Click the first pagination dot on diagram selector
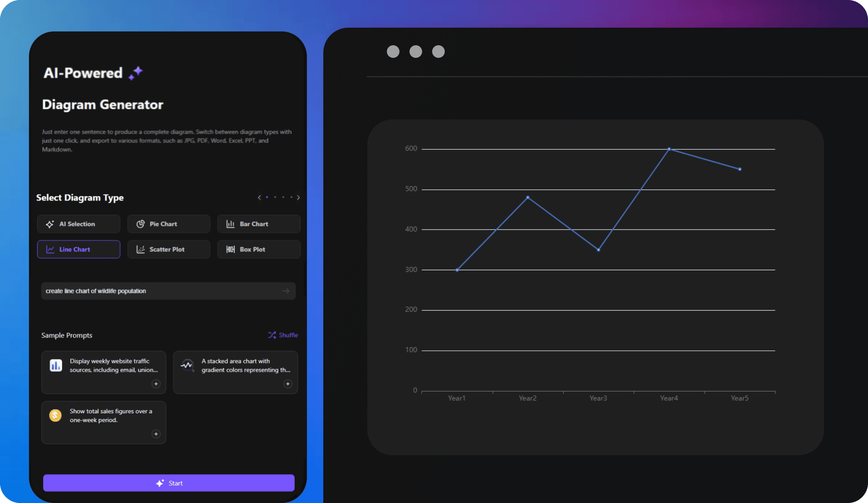This screenshot has width=868, height=503. (x=267, y=197)
